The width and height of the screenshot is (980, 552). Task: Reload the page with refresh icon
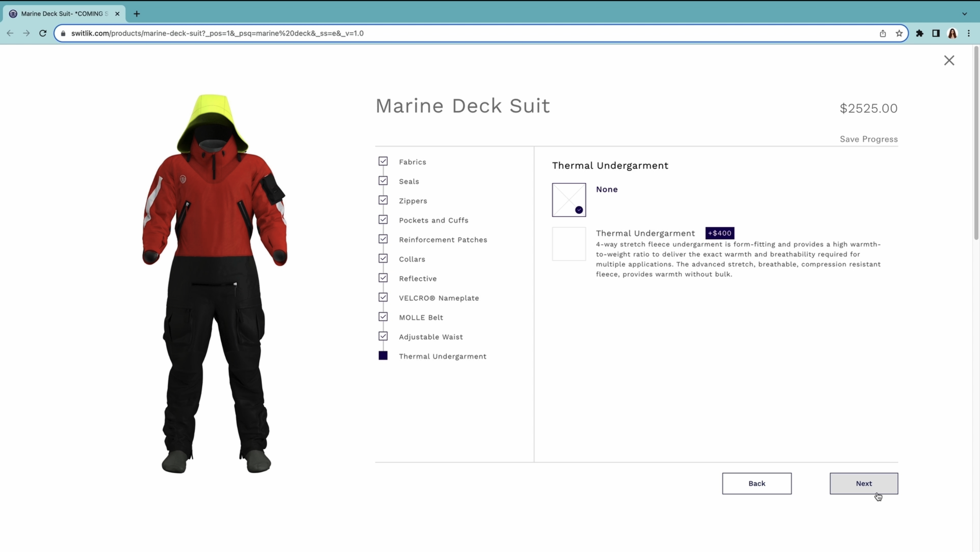43,33
